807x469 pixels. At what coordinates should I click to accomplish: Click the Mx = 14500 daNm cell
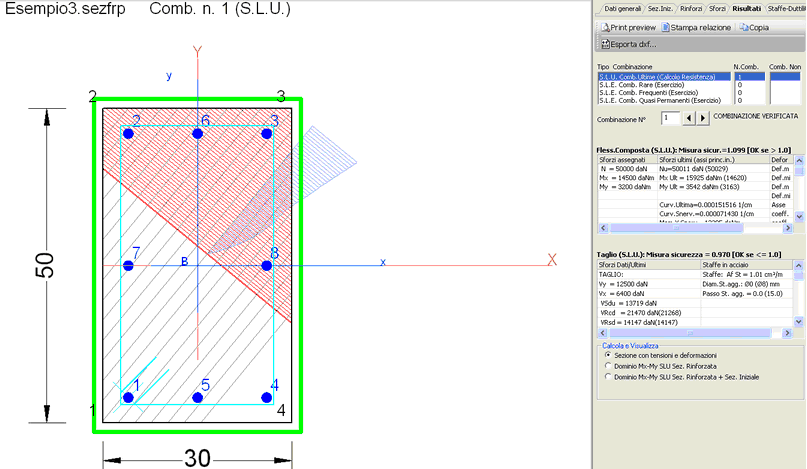627,178
